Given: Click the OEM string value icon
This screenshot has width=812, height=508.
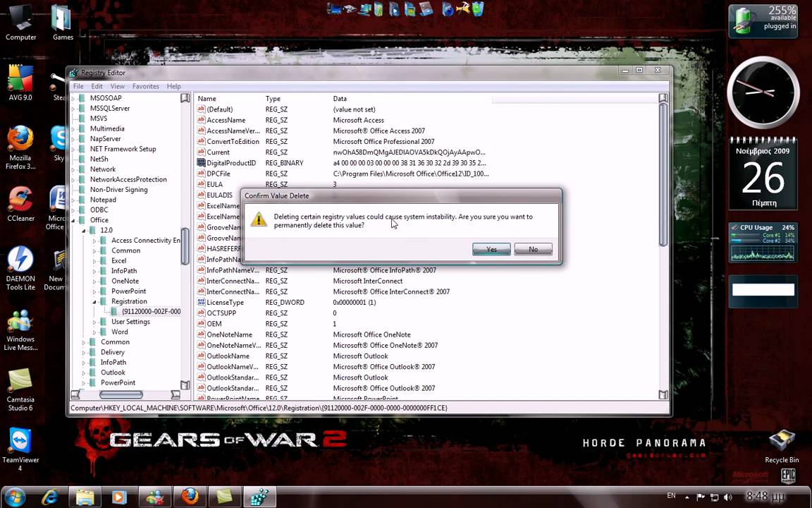Looking at the screenshot, I should (x=201, y=323).
